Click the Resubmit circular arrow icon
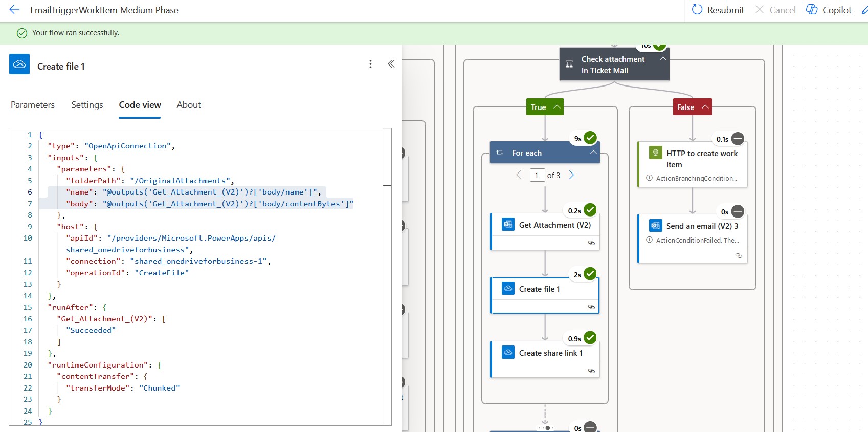This screenshot has height=432, width=868. (x=697, y=10)
